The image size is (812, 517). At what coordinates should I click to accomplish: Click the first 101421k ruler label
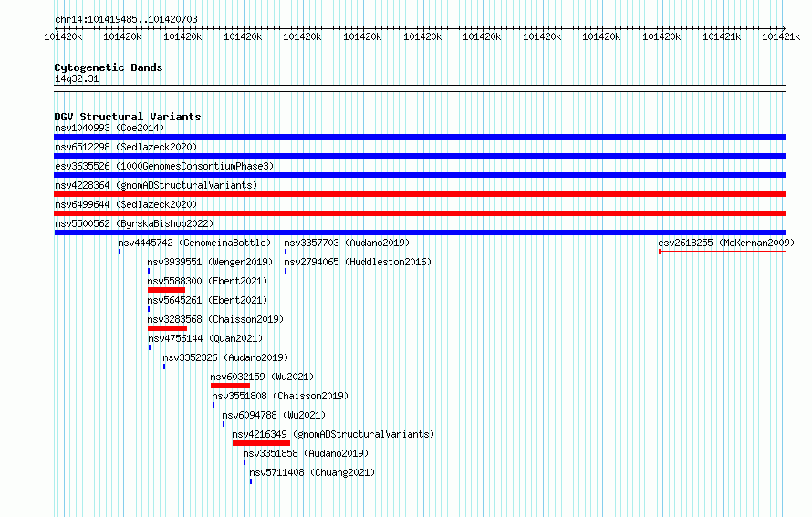[x=722, y=37]
